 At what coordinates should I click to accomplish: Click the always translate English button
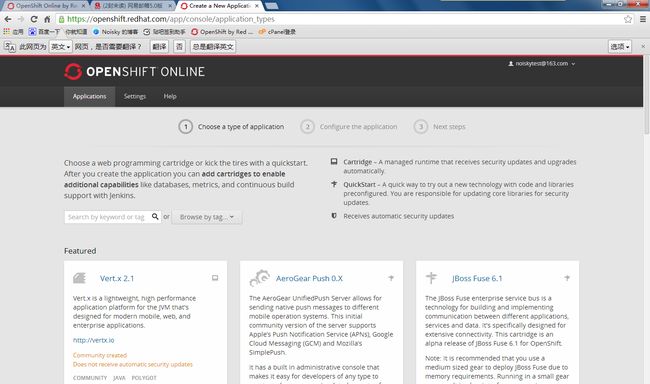213,46
